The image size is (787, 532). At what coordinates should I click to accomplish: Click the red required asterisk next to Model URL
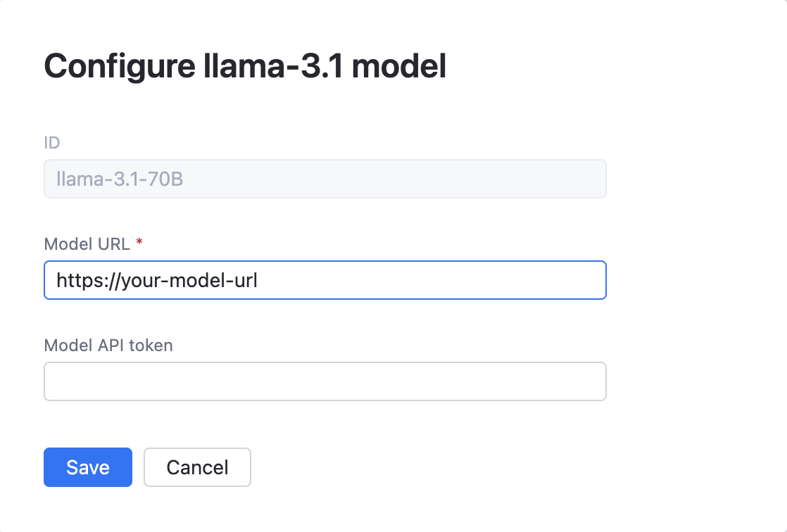click(139, 242)
